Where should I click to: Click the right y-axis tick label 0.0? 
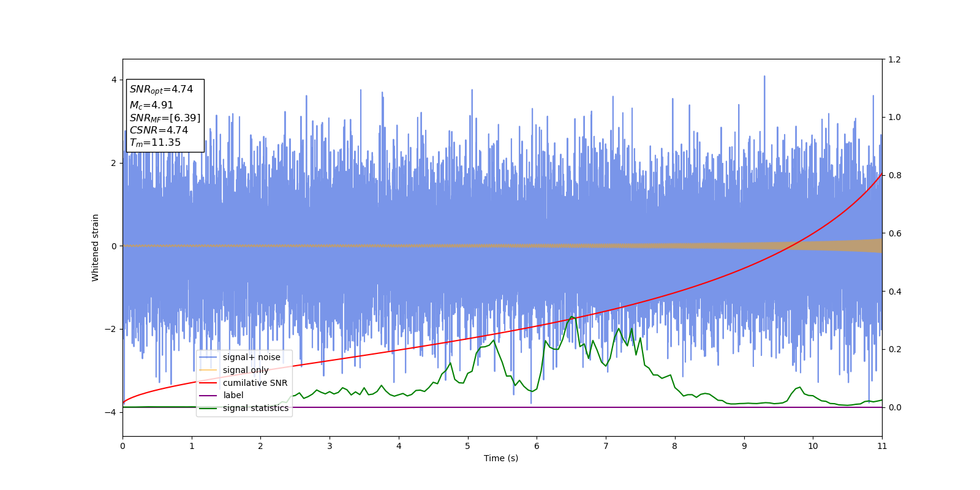click(894, 407)
